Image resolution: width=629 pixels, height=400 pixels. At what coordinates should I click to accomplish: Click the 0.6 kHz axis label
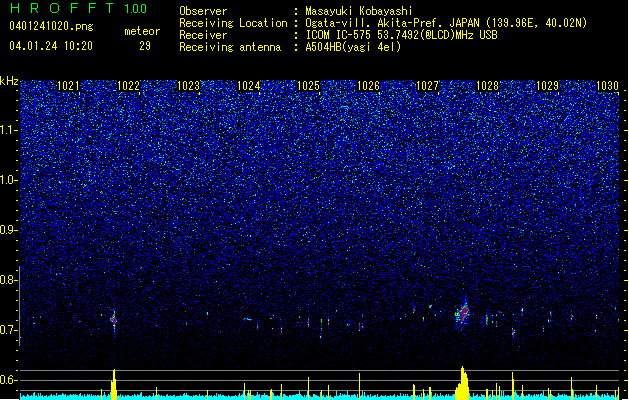(9, 380)
